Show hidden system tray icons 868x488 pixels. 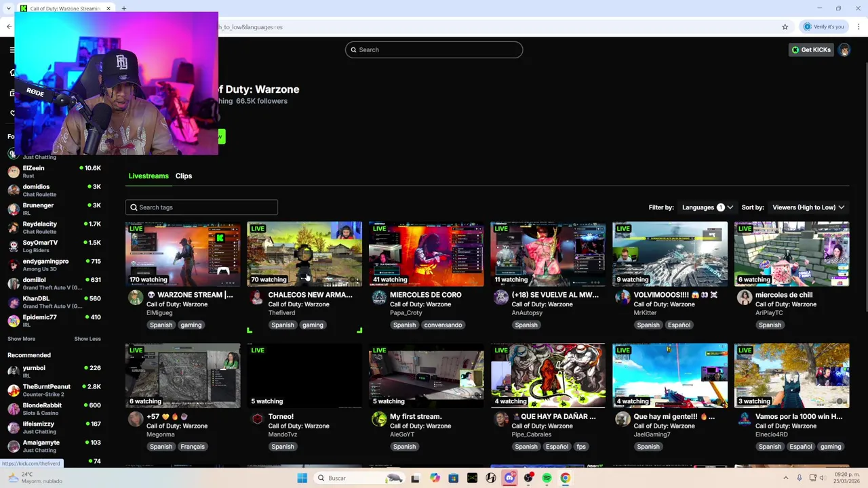tap(786, 478)
